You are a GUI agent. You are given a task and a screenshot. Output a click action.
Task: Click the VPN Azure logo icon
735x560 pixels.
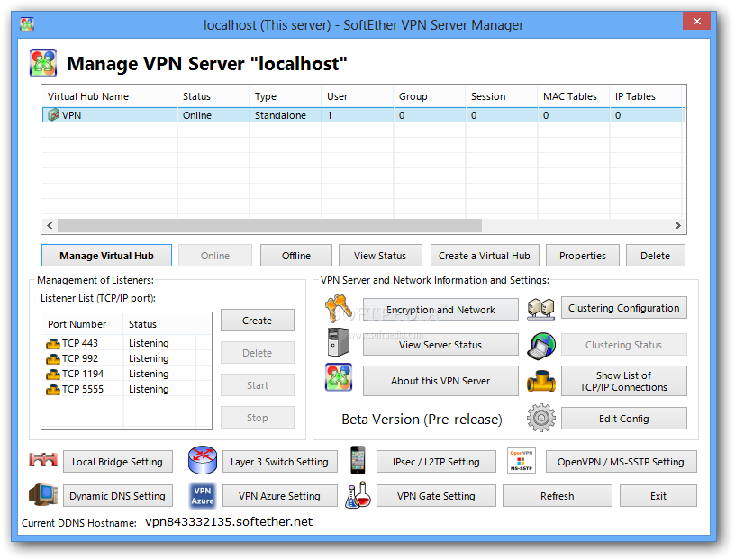(203, 495)
